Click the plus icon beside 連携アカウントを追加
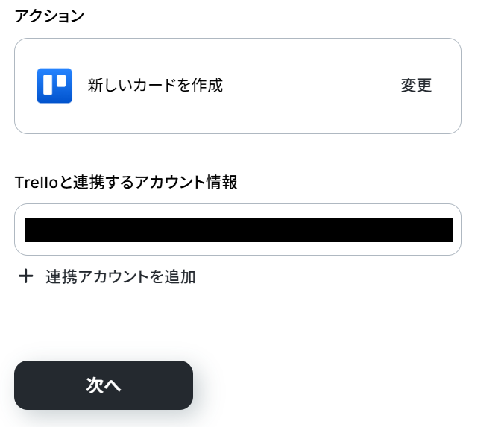The height and width of the screenshot is (427, 504). (26, 276)
